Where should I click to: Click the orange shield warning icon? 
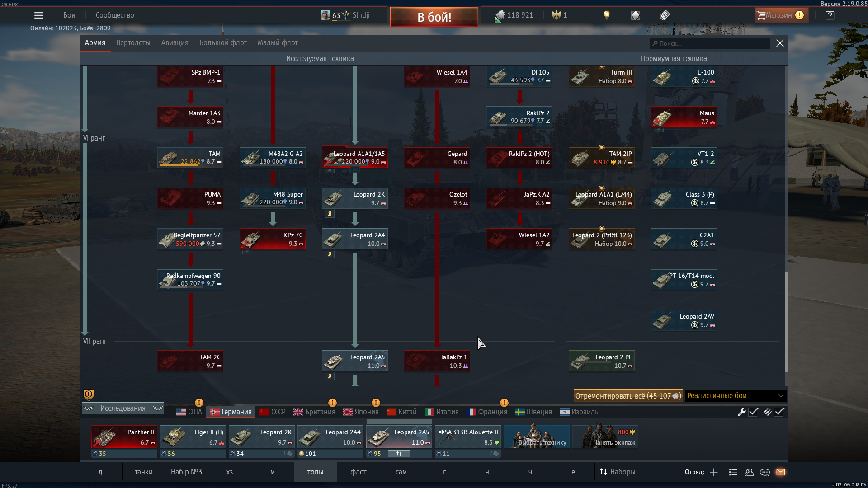point(89,395)
